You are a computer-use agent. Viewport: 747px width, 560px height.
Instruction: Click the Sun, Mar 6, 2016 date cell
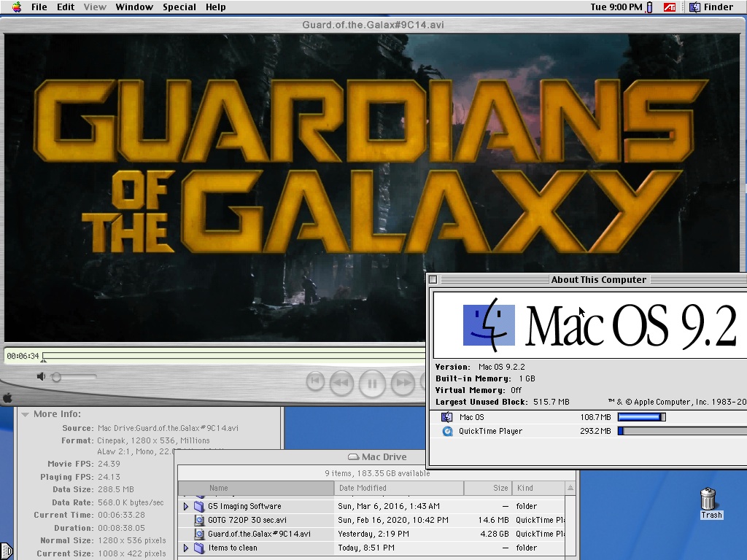pos(389,506)
